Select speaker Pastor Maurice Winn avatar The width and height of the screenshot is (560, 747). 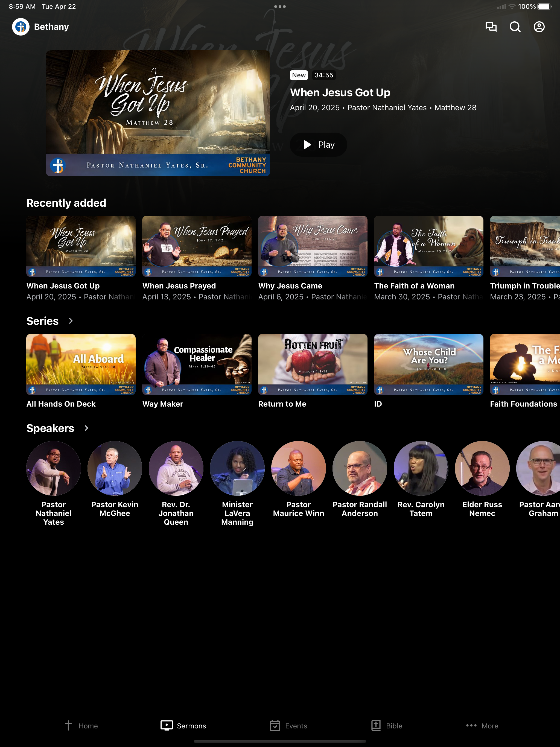299,468
